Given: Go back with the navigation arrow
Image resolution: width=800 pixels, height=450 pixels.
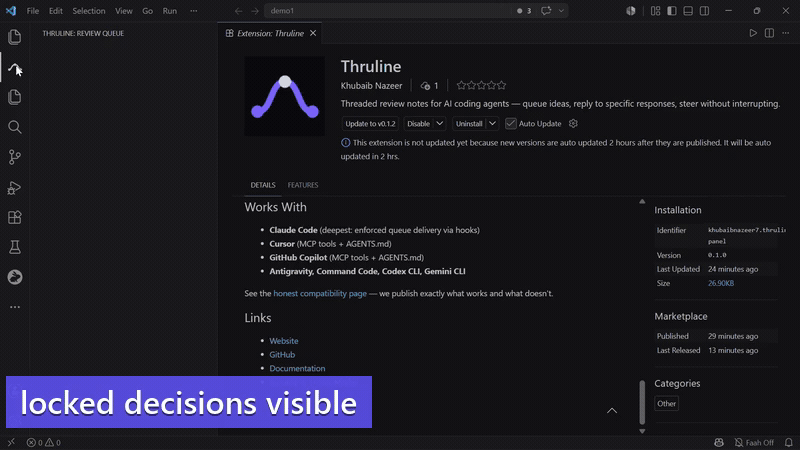Looking at the screenshot, I should click(x=238, y=11).
